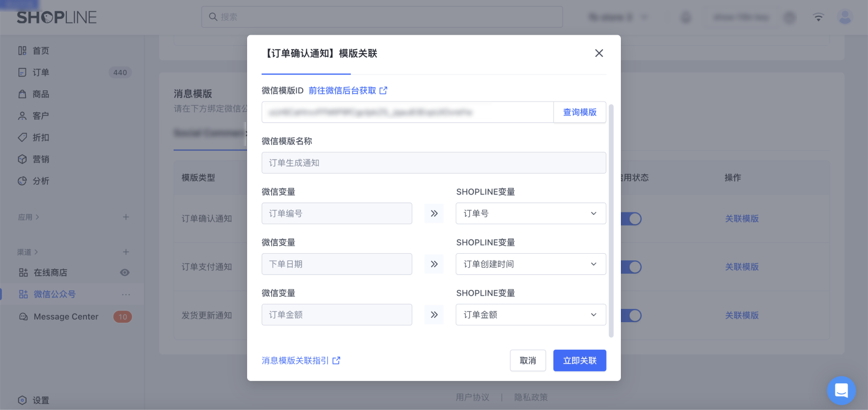The width and height of the screenshot is (868, 410).
Task: Click the dialog's vertical scrollbar
Action: [611, 221]
